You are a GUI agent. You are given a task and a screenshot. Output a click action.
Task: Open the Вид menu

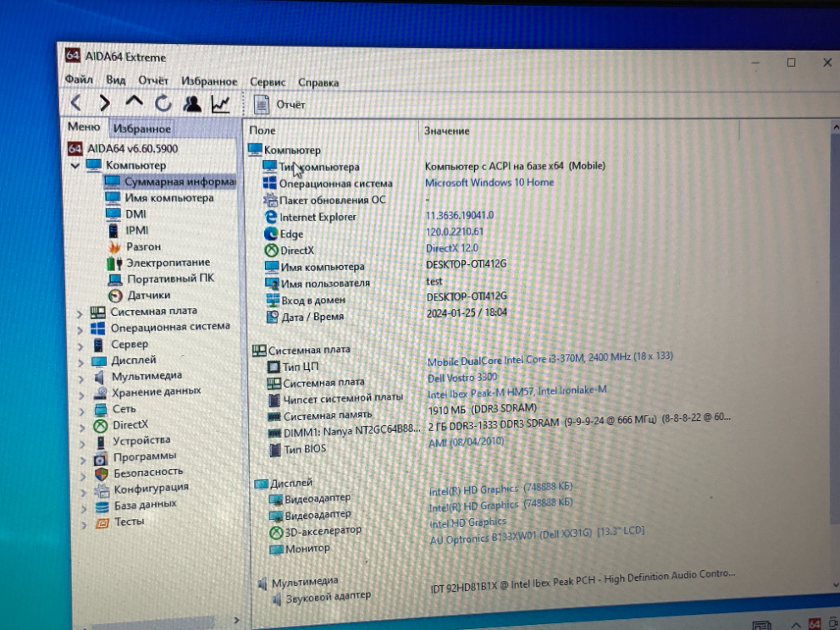click(x=116, y=80)
